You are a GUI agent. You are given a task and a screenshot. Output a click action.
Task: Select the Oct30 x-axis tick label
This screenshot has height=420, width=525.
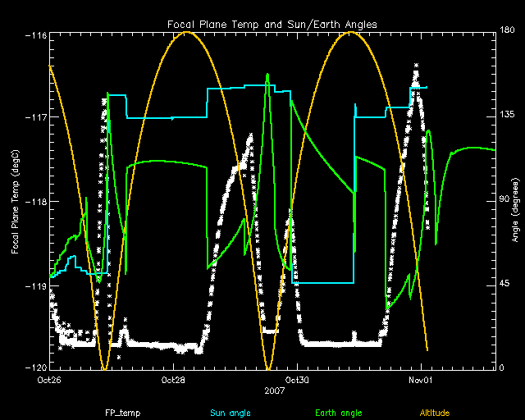[x=296, y=380]
